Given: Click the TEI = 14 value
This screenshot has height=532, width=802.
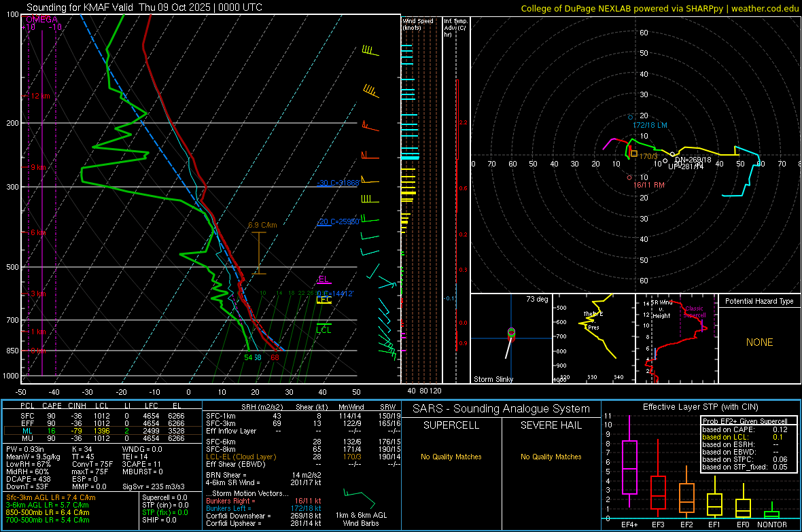Looking at the screenshot, I should coord(135,457).
